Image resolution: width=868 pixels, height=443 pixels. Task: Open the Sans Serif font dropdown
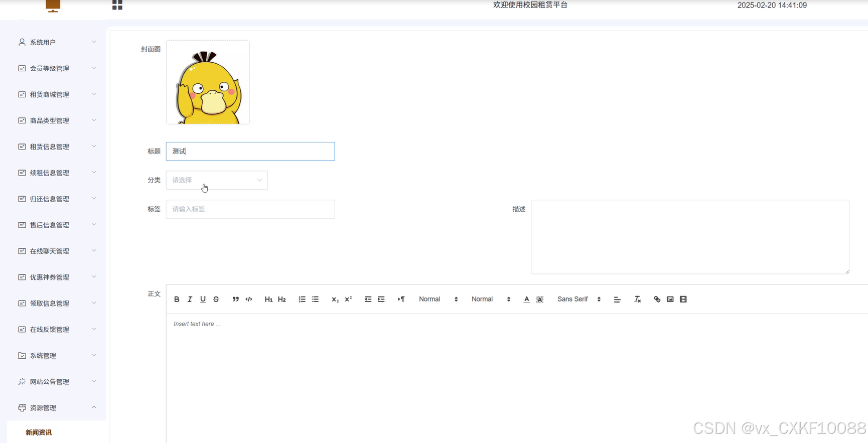[x=579, y=299]
